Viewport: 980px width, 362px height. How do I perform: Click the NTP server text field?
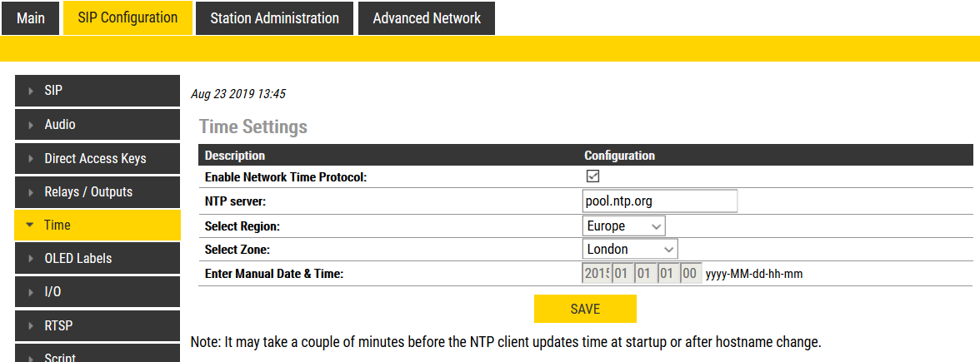pyautogui.click(x=660, y=201)
